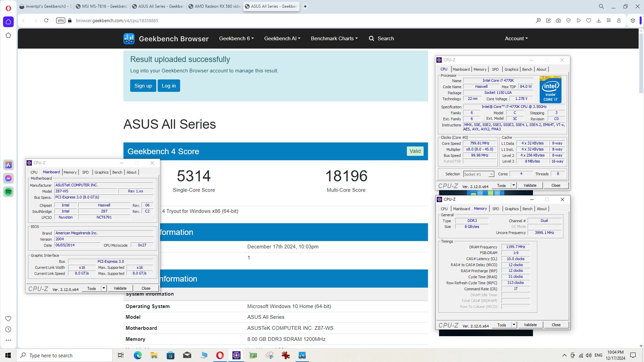Image resolution: width=644 pixels, height=362 pixels.
Task: Open Messenger in Opera sidebar
Action: coord(8,178)
